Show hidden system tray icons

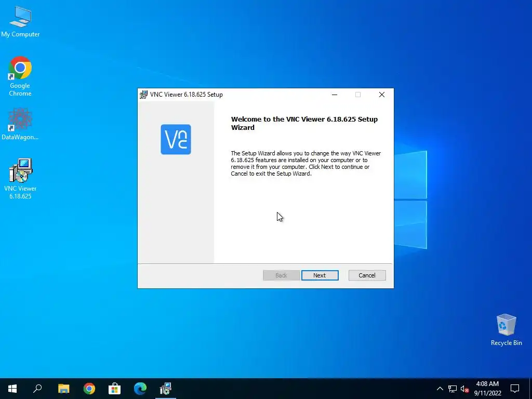(440, 389)
